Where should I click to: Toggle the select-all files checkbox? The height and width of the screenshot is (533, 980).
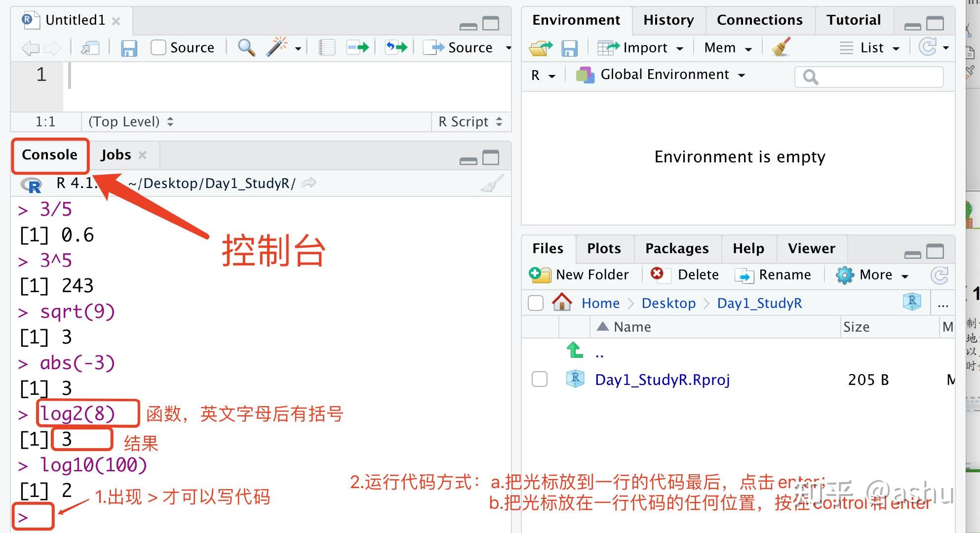[x=535, y=303]
